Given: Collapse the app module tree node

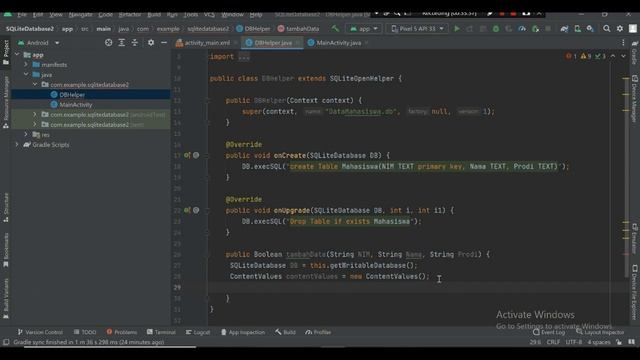Looking at the screenshot, I should pos(17,55).
